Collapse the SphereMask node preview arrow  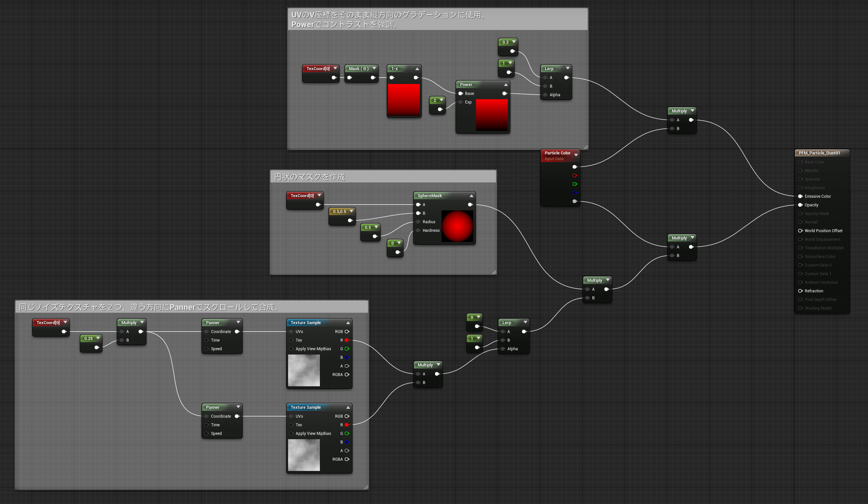(x=471, y=195)
